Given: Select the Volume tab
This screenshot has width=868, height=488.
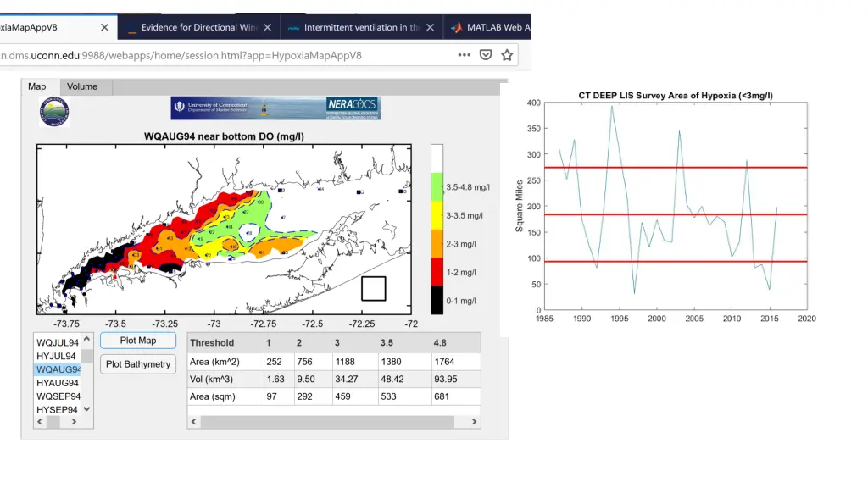Looking at the screenshot, I should point(82,86).
